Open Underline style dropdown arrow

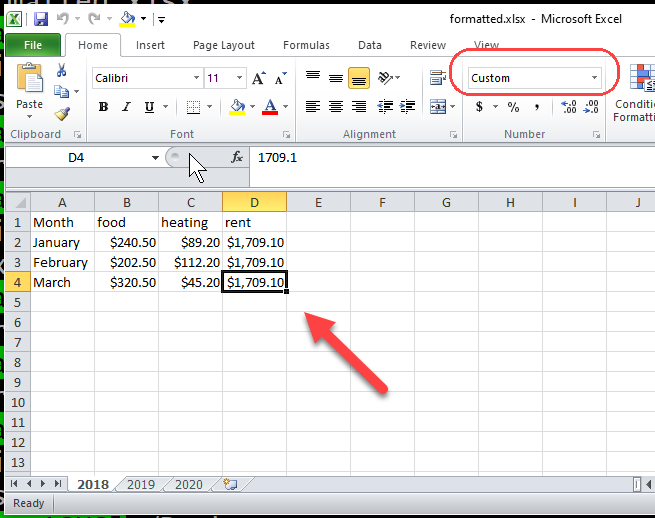[165, 107]
